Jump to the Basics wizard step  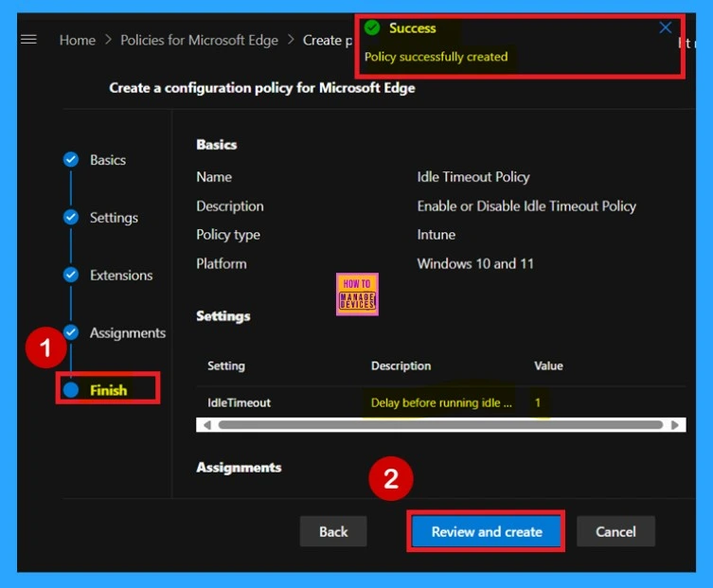point(108,160)
